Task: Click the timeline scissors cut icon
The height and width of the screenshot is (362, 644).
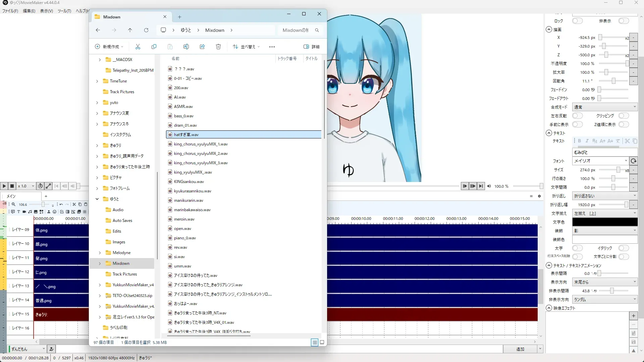Action: click(x=74, y=204)
